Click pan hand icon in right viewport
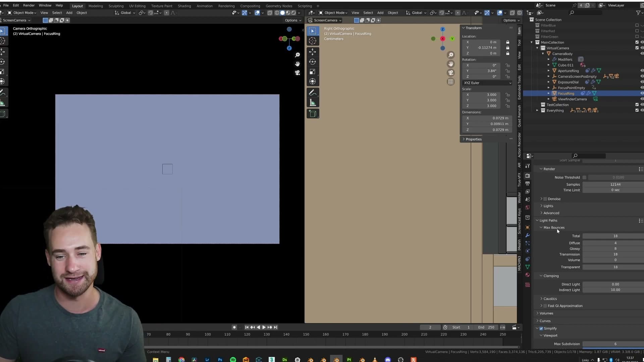Viewport: 644px width, 362px height. pyautogui.click(x=451, y=64)
